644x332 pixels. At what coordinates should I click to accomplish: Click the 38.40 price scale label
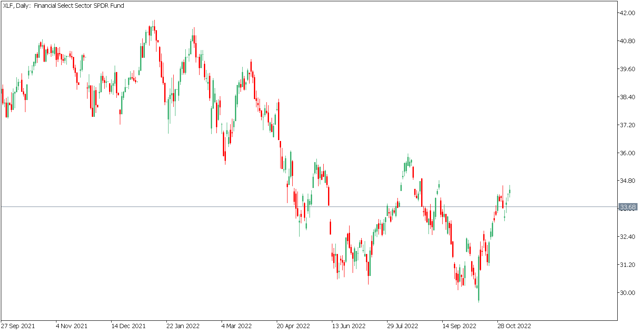pyautogui.click(x=627, y=97)
